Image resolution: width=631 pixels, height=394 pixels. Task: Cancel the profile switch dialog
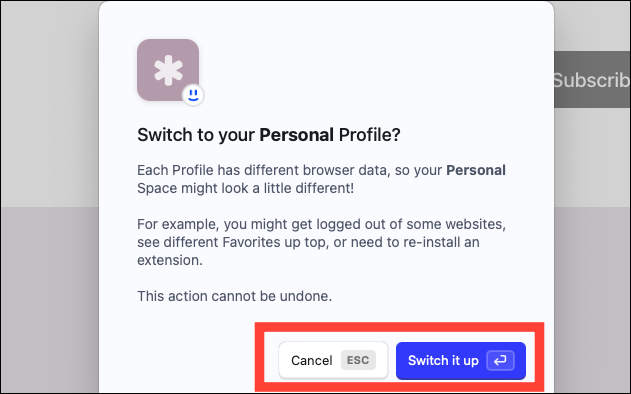[x=333, y=361]
